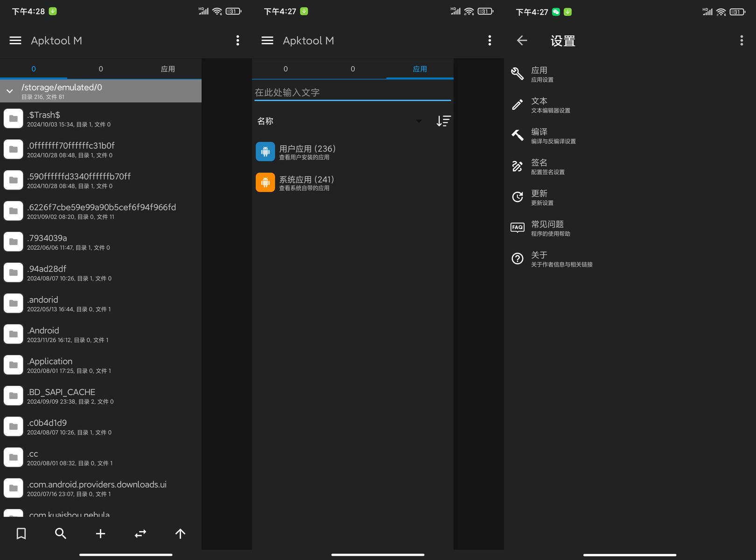756x560 pixels.
Task: Switch to second 0 tab in middle screen
Action: [353, 69]
